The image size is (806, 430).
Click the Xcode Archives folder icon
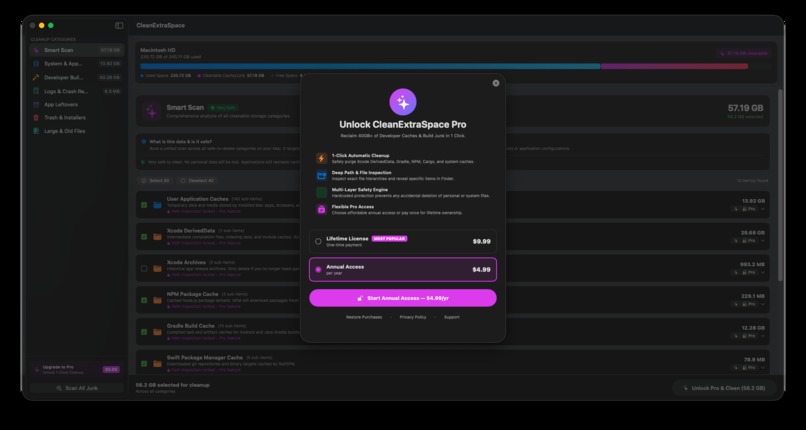(157, 268)
